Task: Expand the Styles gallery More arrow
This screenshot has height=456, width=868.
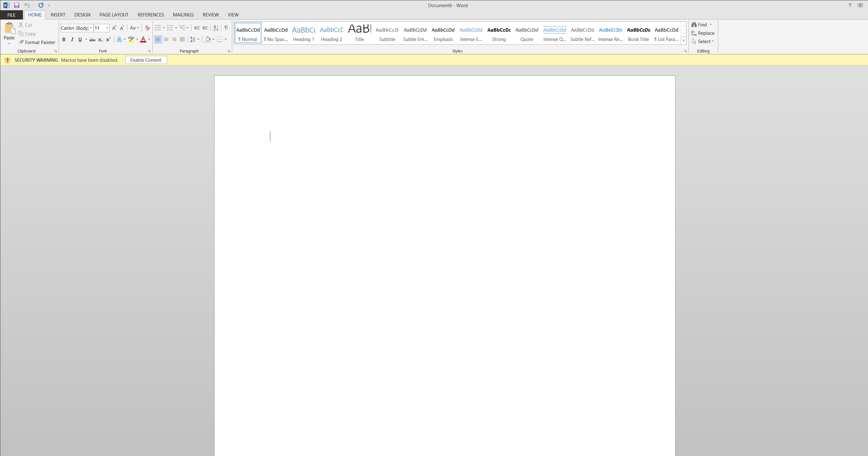Action: pos(684,41)
